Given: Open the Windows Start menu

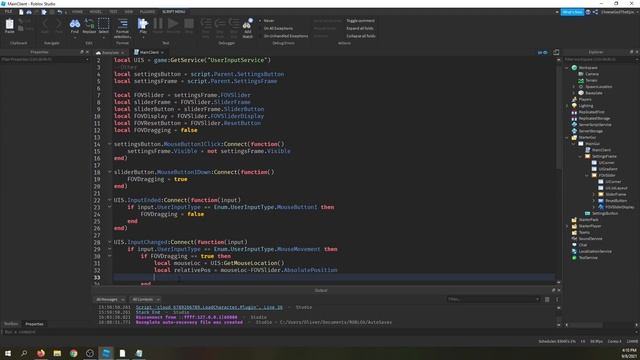Looking at the screenshot, I should coord(8,353).
